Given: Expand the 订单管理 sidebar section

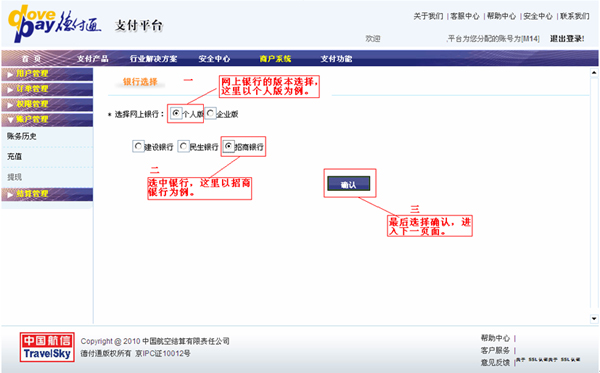Looking at the screenshot, I should 47,89.
